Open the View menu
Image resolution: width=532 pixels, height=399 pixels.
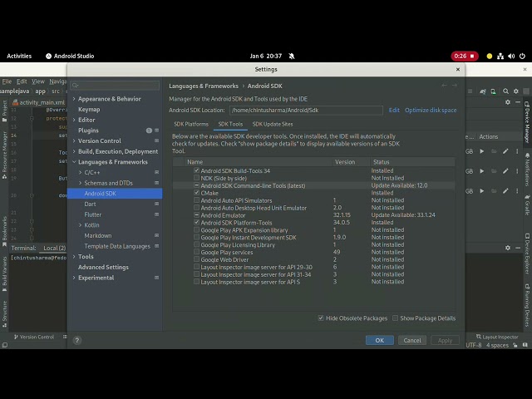tap(38, 81)
